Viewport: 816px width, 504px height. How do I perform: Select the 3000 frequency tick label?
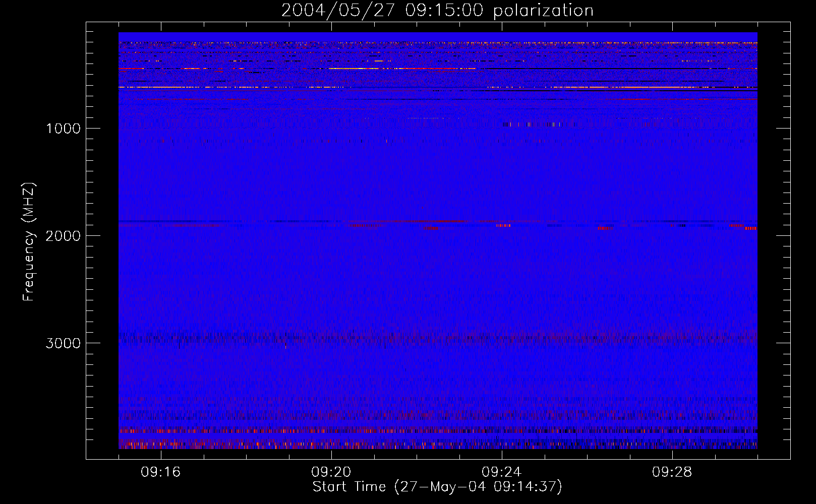pos(63,343)
